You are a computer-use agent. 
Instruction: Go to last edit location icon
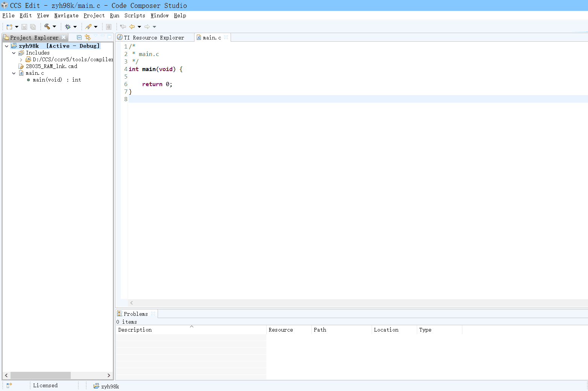[x=123, y=27]
